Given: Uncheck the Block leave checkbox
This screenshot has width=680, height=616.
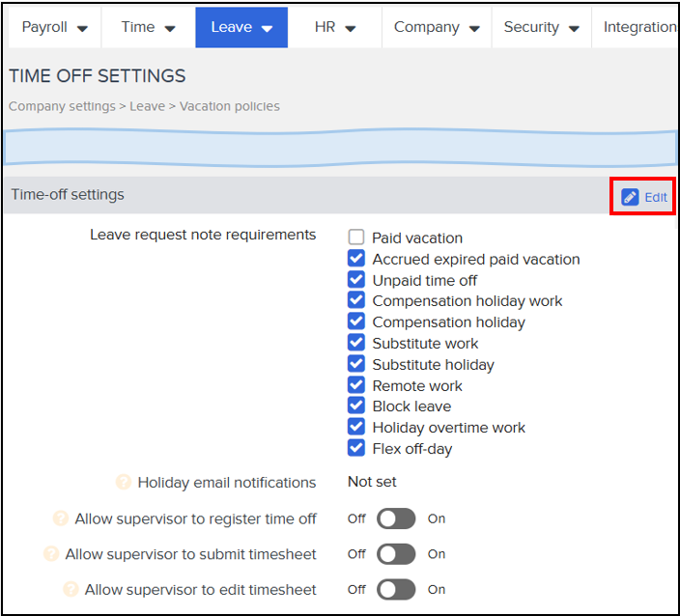Looking at the screenshot, I should coord(356,406).
